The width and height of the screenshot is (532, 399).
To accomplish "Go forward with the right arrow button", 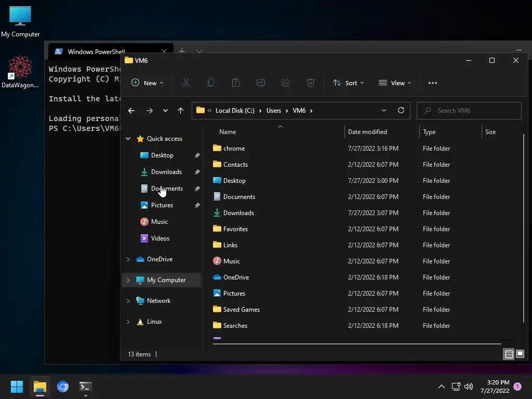I will tap(149, 111).
